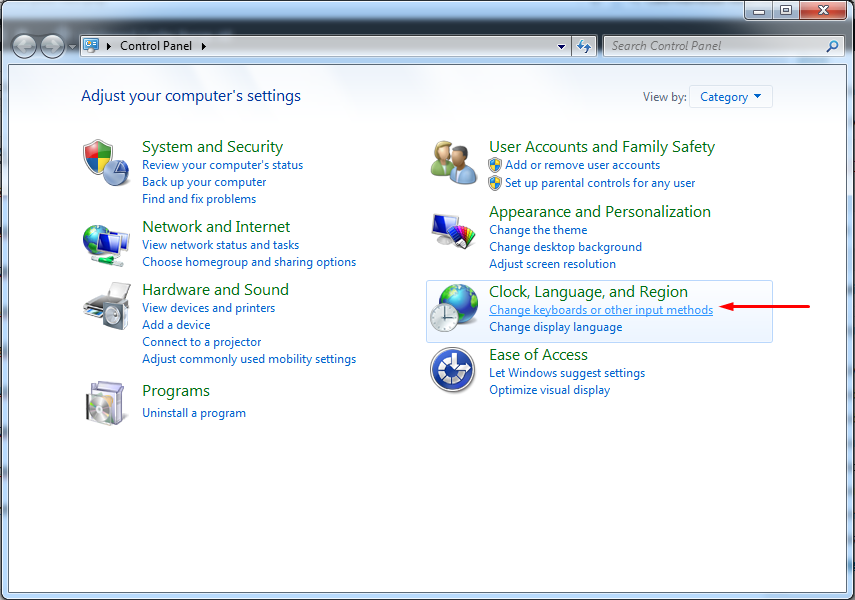Click Change display language
The height and width of the screenshot is (600, 855).
pos(556,327)
